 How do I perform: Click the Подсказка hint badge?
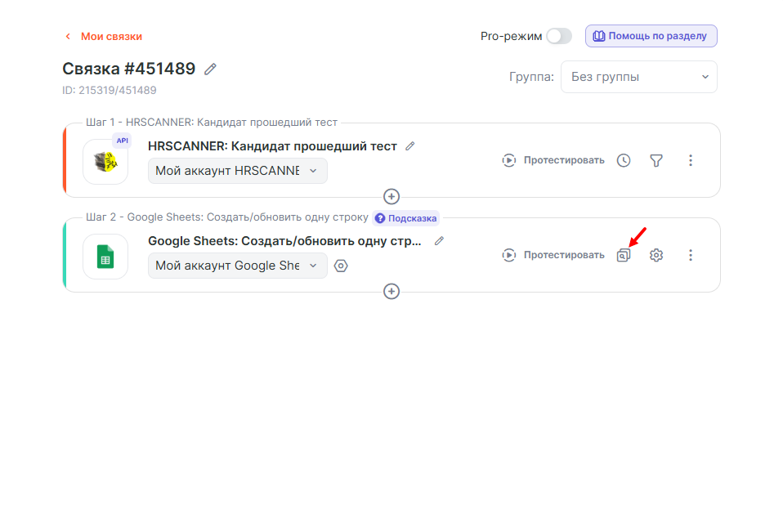[406, 218]
